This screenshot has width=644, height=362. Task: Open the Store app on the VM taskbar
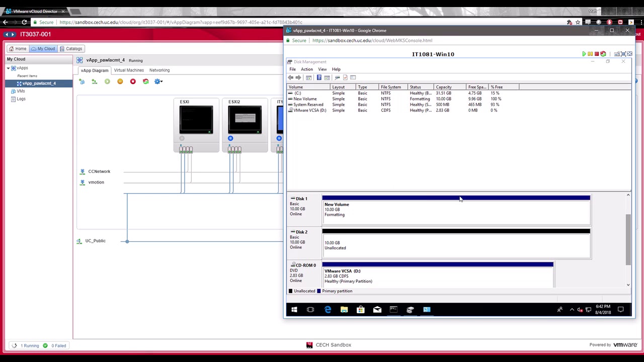click(361, 310)
